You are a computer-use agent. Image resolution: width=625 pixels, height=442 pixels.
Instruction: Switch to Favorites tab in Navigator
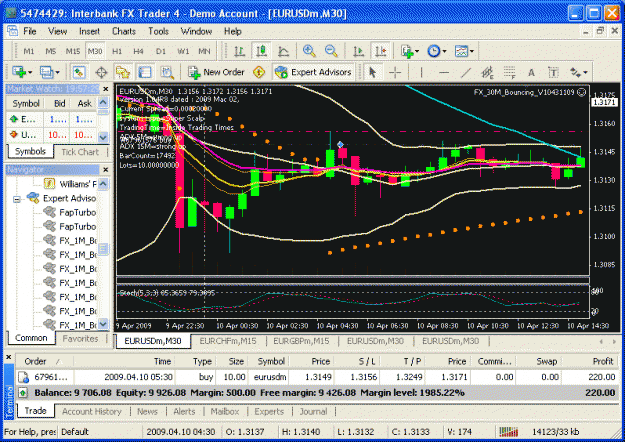coord(80,339)
